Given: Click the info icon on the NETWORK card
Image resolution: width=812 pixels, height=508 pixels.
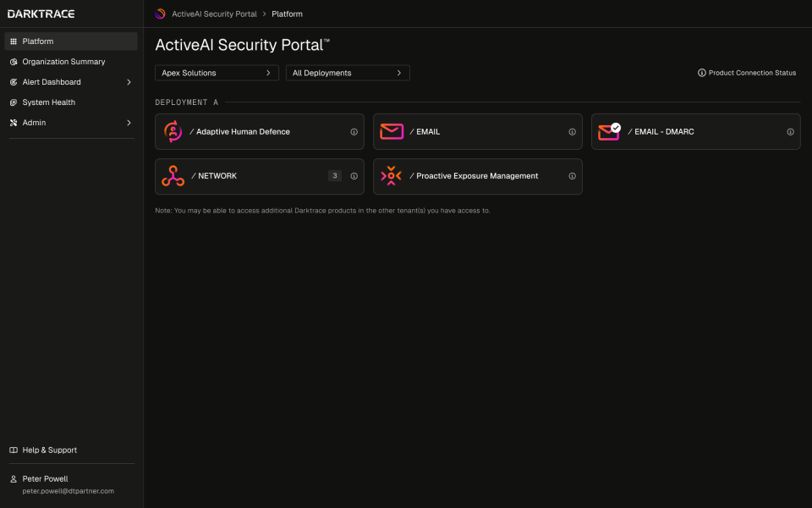Looking at the screenshot, I should pos(354,176).
